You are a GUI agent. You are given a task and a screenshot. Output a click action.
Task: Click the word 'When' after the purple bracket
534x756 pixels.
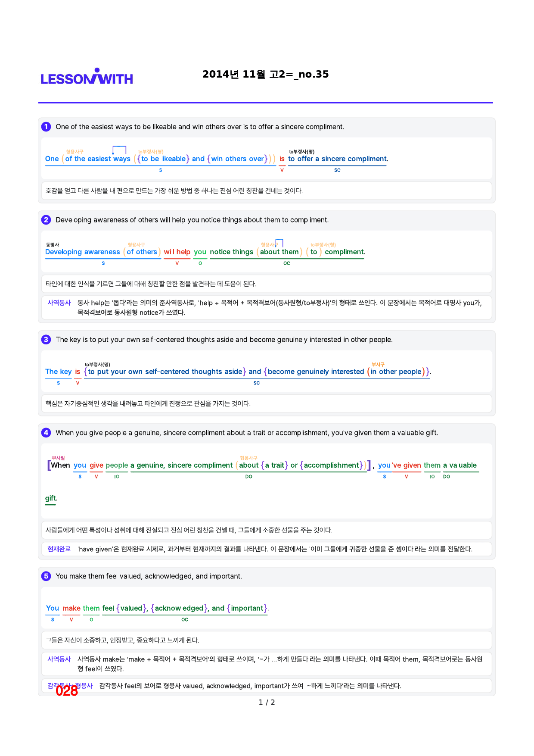tap(60, 465)
